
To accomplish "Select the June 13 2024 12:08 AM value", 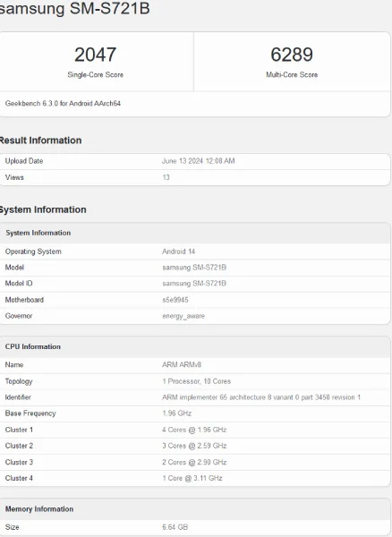I will [198, 161].
